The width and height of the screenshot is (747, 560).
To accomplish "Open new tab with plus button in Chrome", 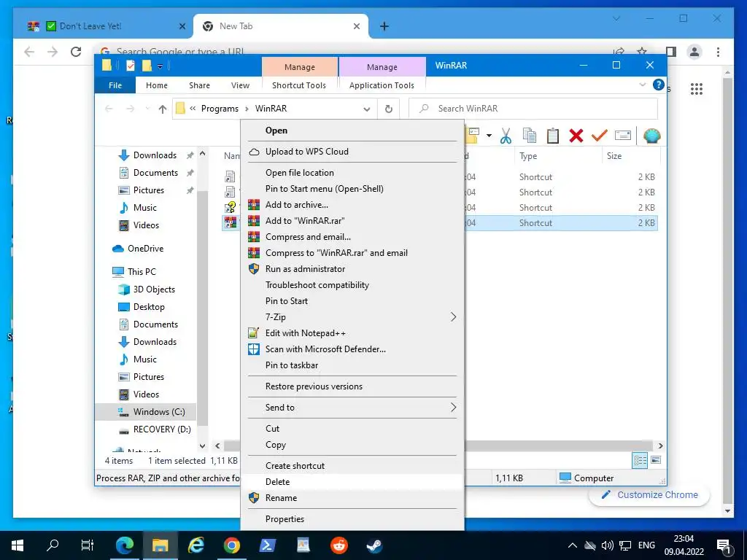I will click(384, 26).
